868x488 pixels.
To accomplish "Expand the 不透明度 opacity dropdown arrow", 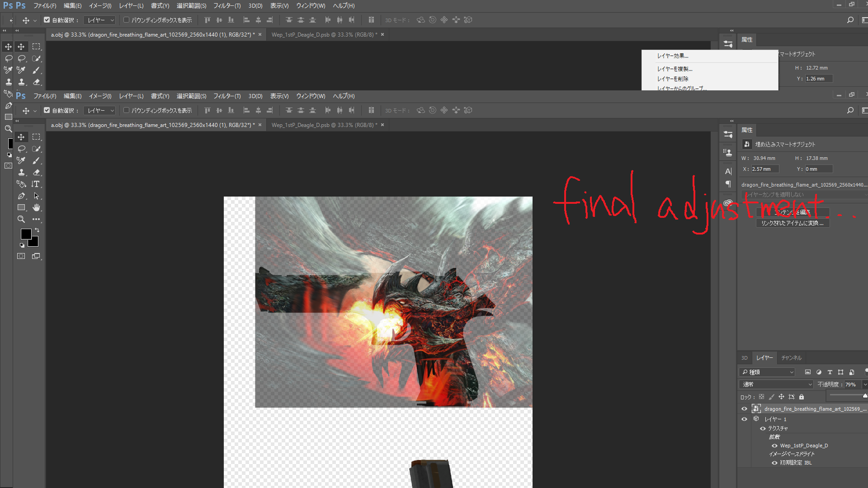I will tap(864, 385).
